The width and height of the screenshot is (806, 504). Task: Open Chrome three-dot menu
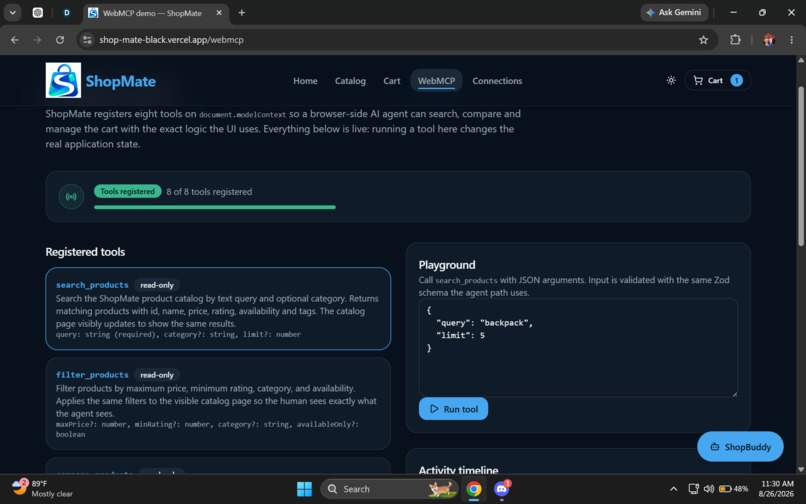point(791,40)
